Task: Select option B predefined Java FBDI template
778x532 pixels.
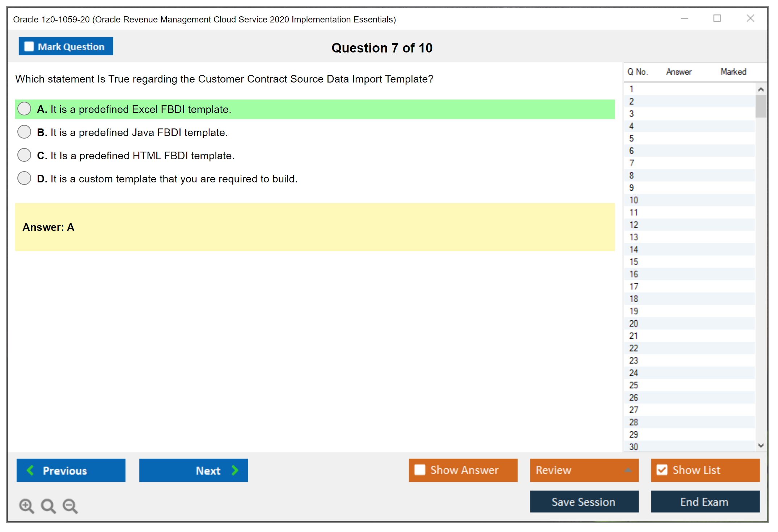Action: (x=24, y=132)
